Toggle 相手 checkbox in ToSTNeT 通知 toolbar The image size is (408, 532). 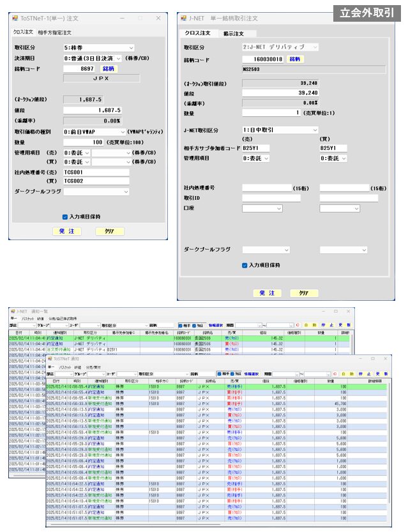pos(220,374)
